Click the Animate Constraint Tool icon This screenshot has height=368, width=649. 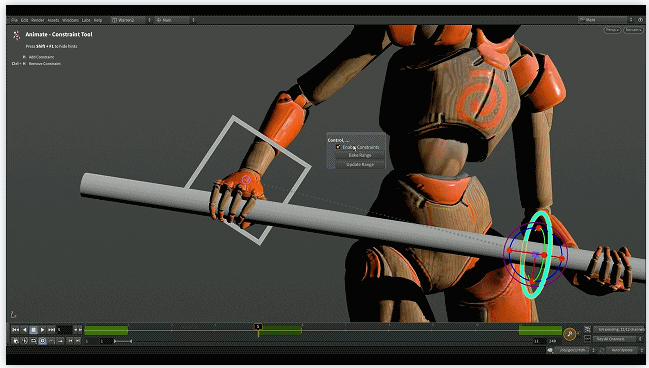[x=16, y=36]
